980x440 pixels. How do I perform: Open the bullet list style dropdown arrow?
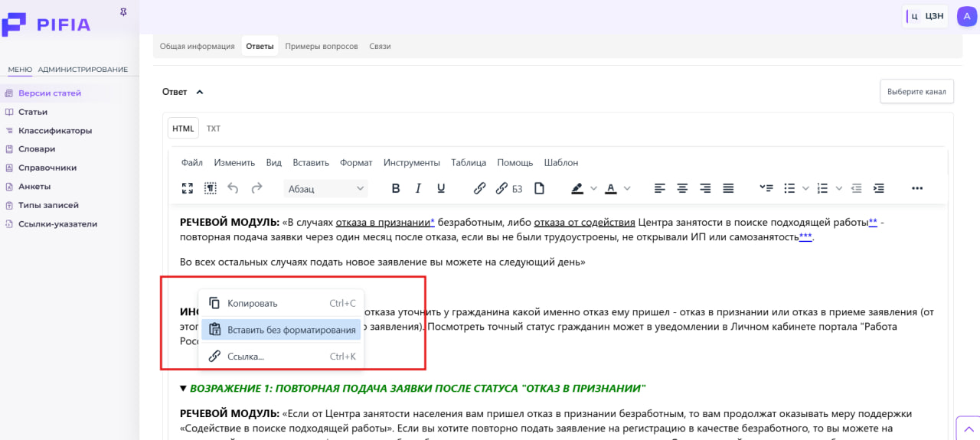805,188
